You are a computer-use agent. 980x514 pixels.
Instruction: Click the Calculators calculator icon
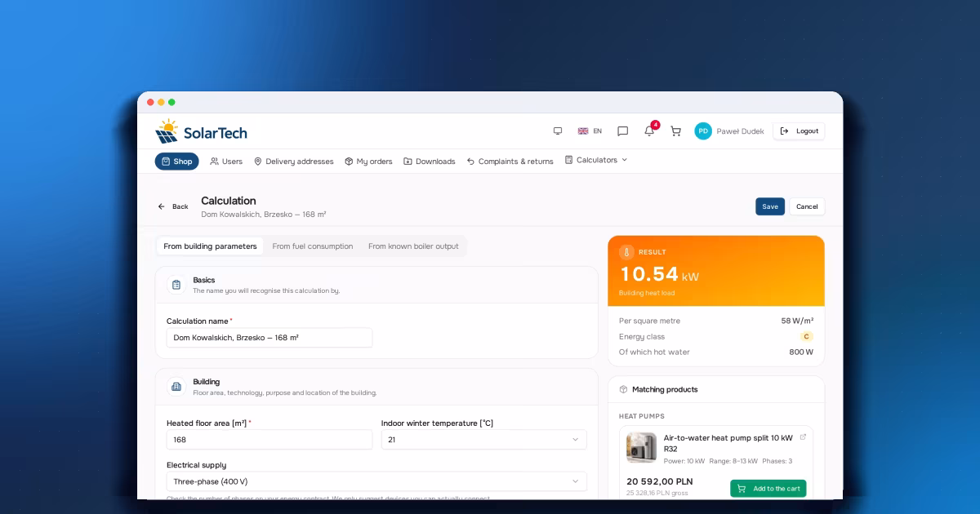[x=568, y=160]
